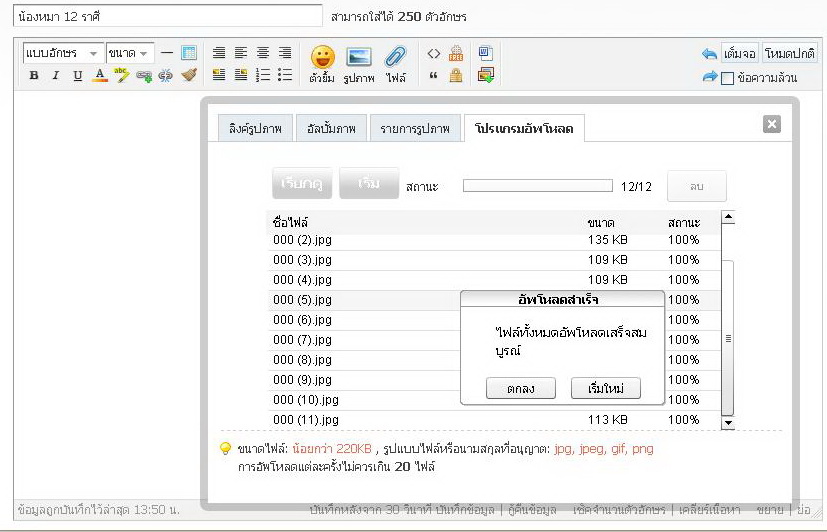Toggle bold formatting
827x532 pixels.
coord(34,75)
